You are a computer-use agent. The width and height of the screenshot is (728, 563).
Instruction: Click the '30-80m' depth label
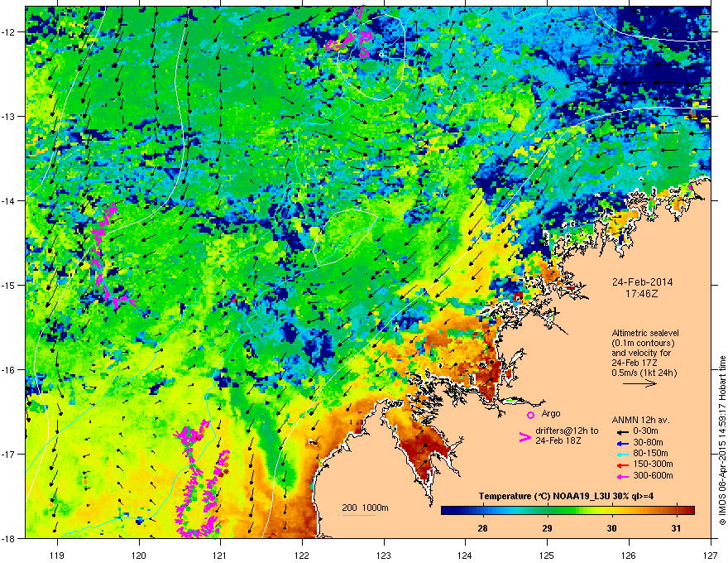(648, 442)
